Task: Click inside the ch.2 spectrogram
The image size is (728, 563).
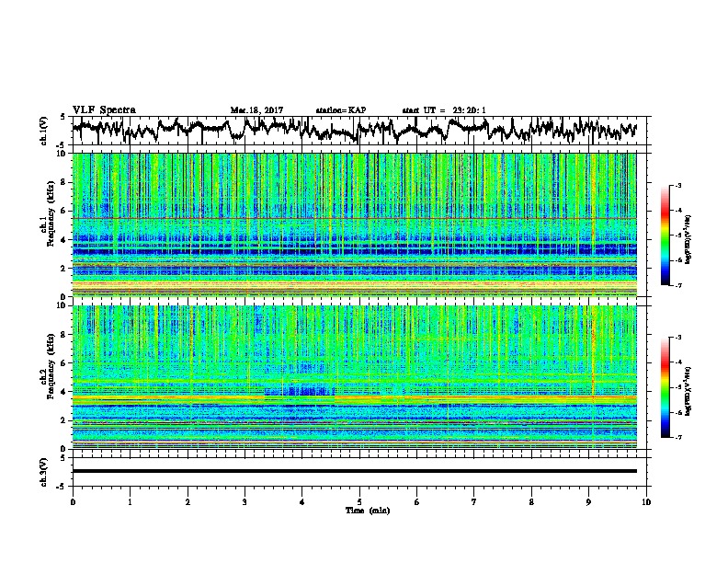Action: 355,377
